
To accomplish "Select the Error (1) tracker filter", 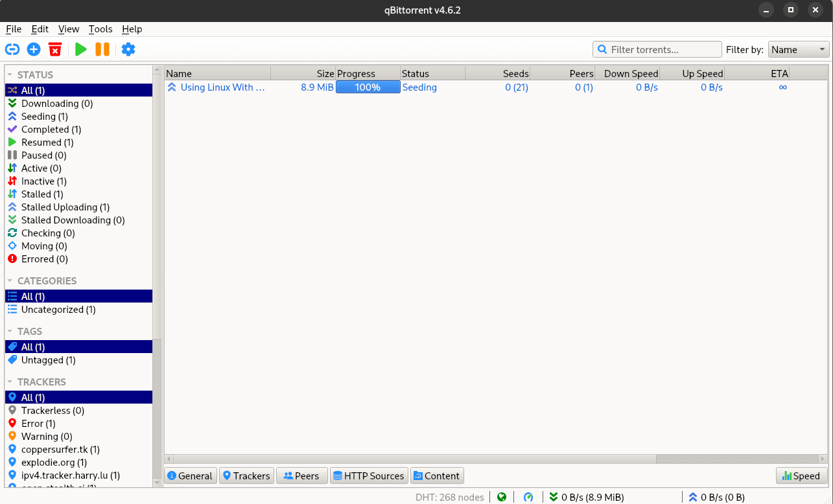I will pos(79,424).
